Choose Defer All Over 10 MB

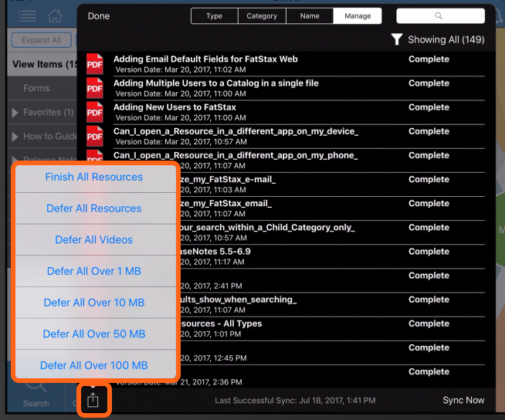(x=96, y=303)
